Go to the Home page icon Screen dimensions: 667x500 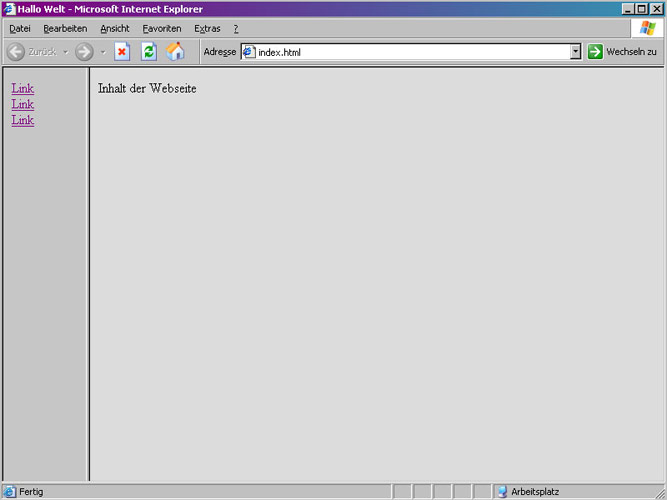point(175,51)
